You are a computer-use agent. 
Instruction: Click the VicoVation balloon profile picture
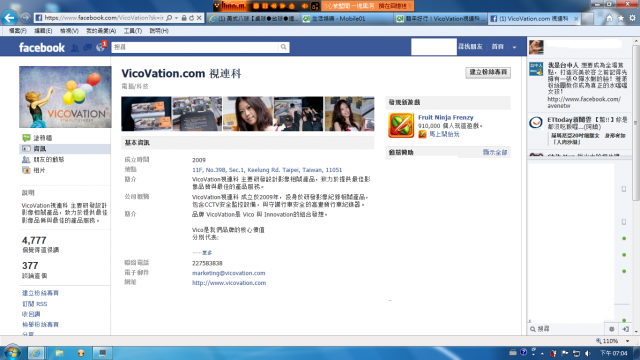coord(65,97)
